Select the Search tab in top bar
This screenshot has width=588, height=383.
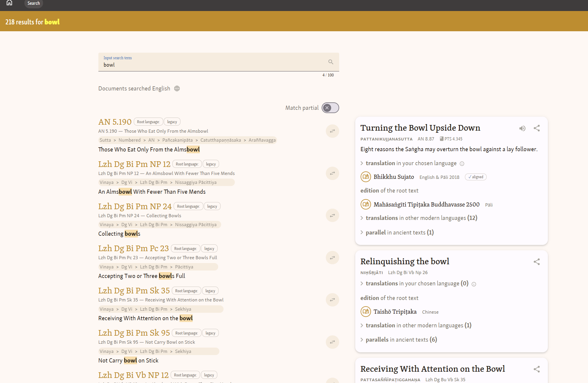34,3
